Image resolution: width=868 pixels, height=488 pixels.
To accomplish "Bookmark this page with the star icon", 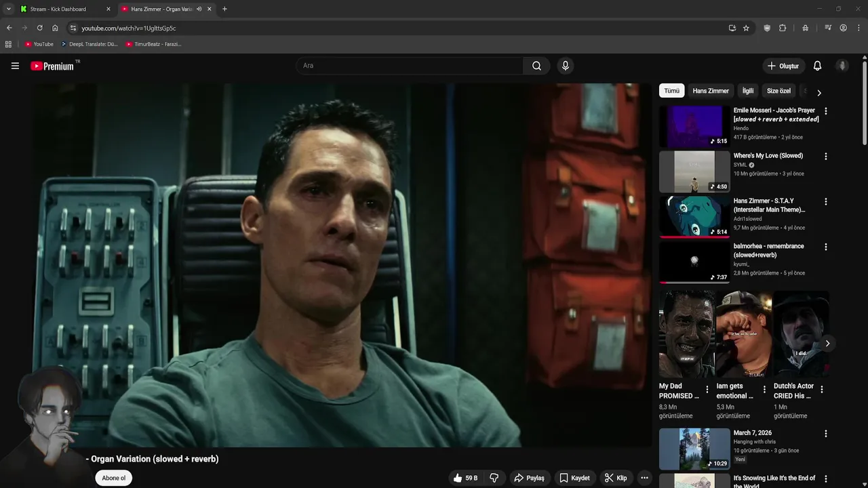I will pos(746,28).
